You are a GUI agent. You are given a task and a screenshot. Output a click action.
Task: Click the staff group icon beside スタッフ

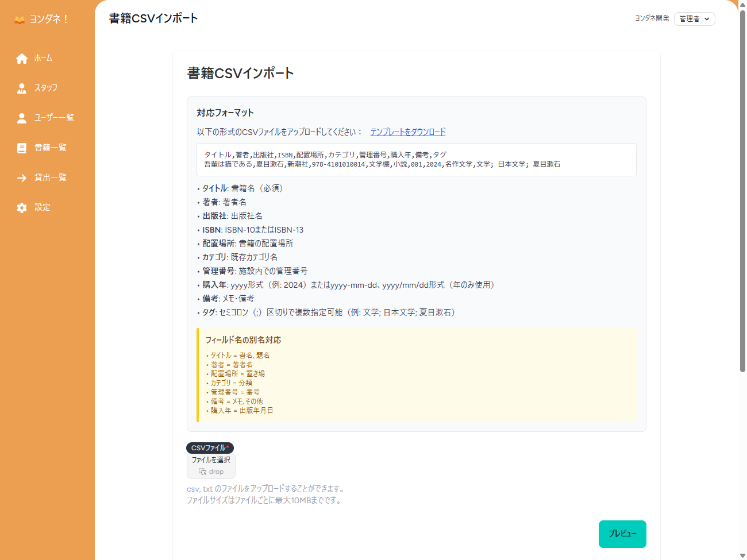pyautogui.click(x=22, y=88)
